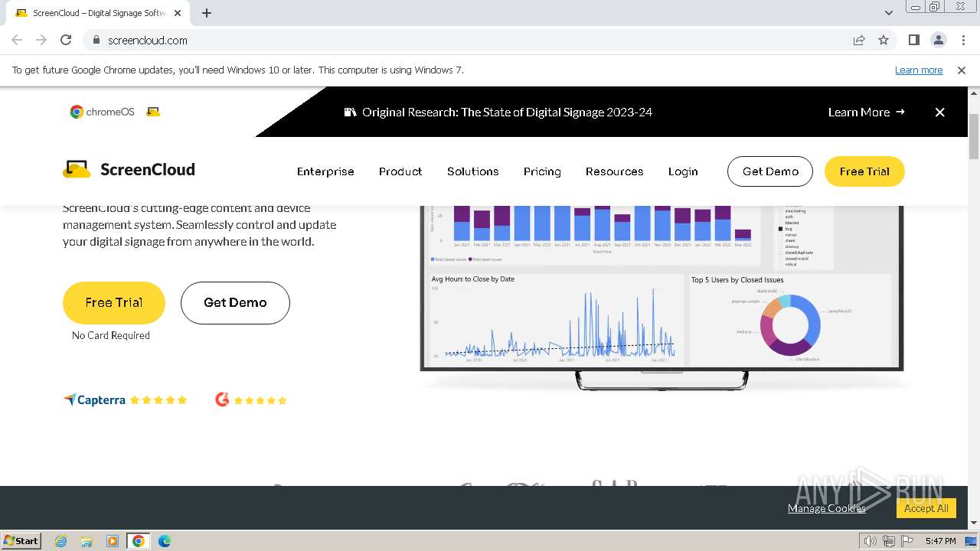Close the Chrome update notification bar
Viewport: 980px width, 551px height.
pos(962,70)
